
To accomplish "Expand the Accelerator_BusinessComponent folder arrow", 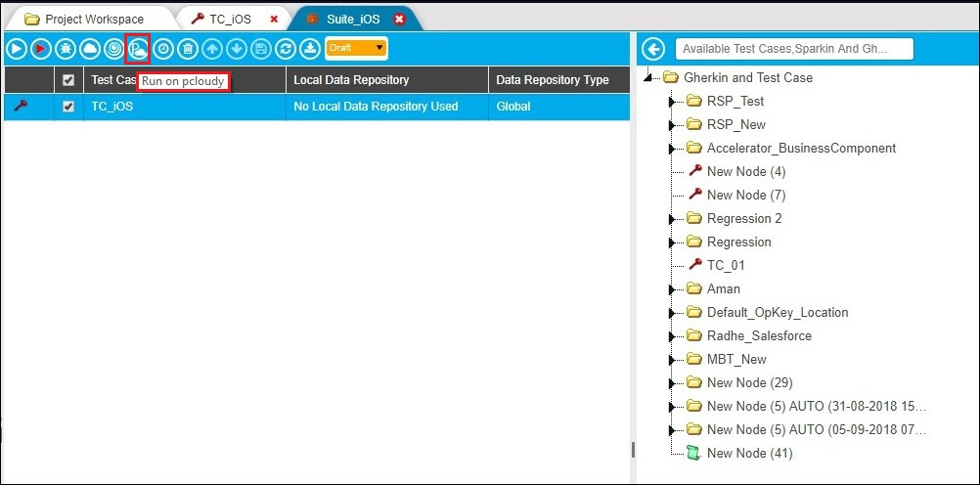I will click(672, 149).
